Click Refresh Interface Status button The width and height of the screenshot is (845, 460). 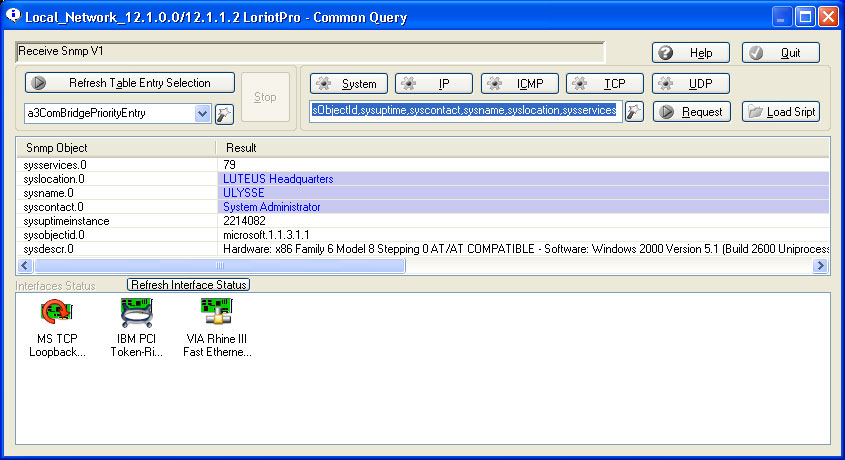click(189, 285)
